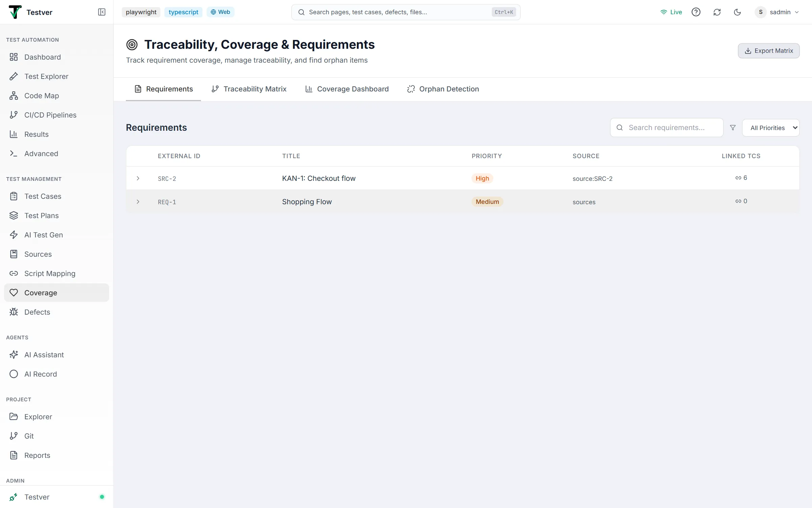
Task: Click the KAN-1: Checkout flow title
Action: click(x=319, y=178)
